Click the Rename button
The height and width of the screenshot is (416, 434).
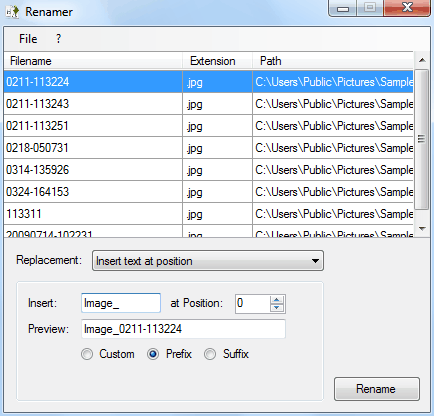377,389
